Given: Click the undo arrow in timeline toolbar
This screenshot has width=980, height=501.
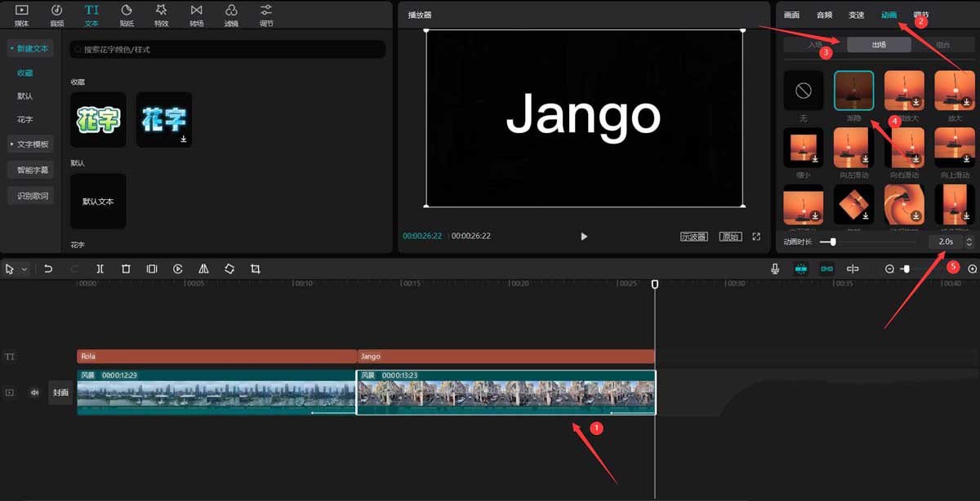Looking at the screenshot, I should [48, 268].
